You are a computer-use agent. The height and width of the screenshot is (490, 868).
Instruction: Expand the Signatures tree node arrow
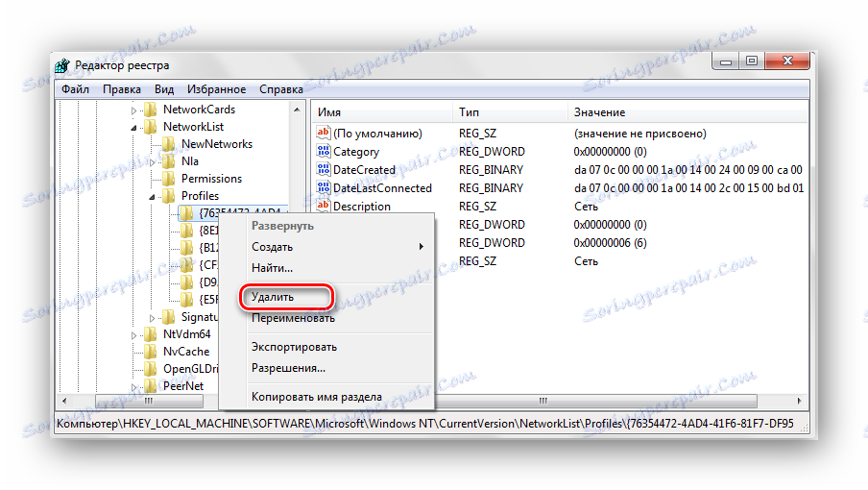pyautogui.click(x=153, y=318)
